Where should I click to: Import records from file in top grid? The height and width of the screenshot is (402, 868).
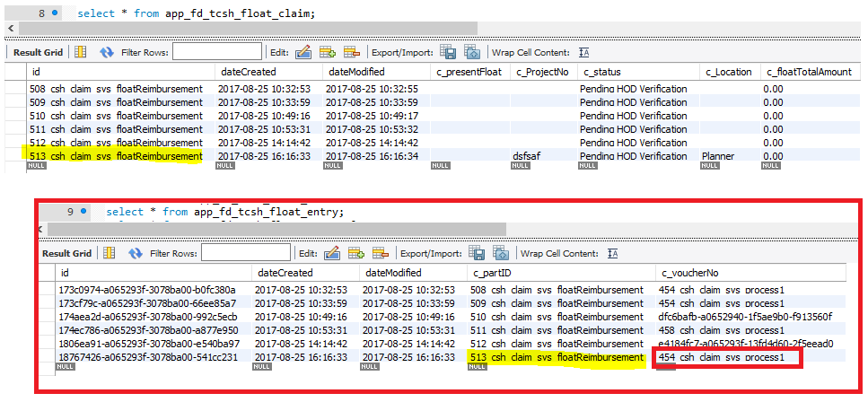[x=472, y=52]
